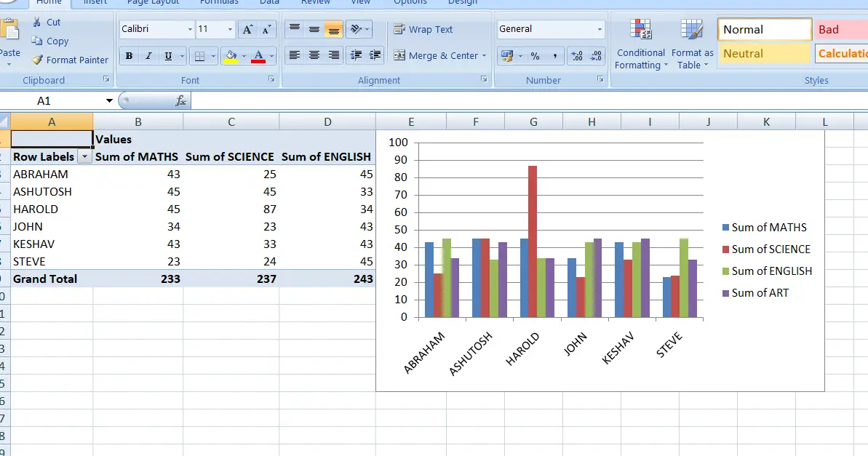Viewport: 868px width, 456px height.
Task: Open Number dialog launcher icon
Action: (600, 79)
